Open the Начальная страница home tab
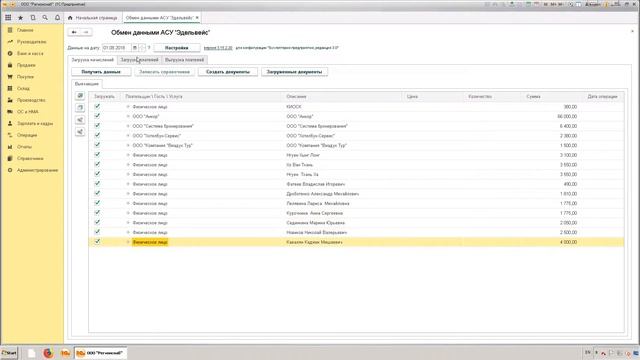 coord(93,18)
